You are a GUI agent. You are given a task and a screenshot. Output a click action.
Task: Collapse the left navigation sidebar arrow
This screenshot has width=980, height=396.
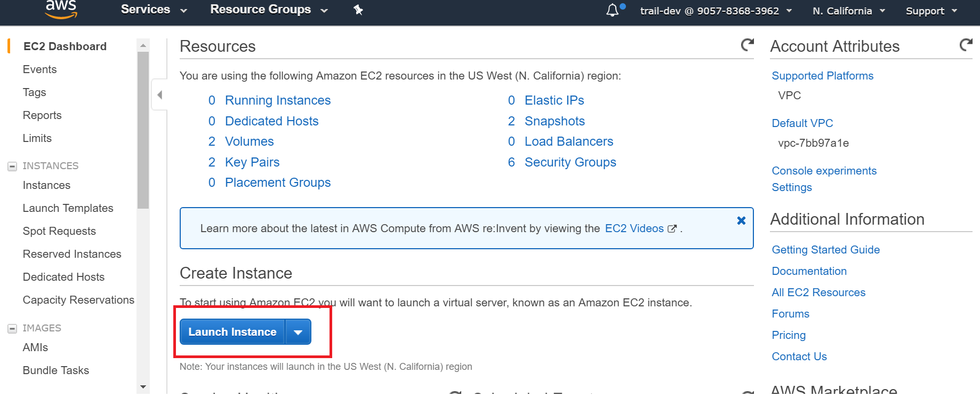coord(159,95)
